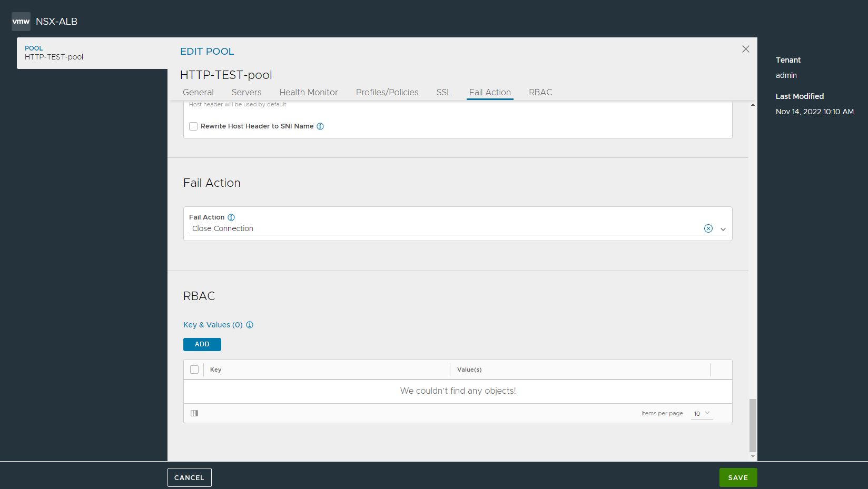Screen dimensions: 868x489
Task: Show Fail Action info tooltip icon
Action: click(x=231, y=217)
